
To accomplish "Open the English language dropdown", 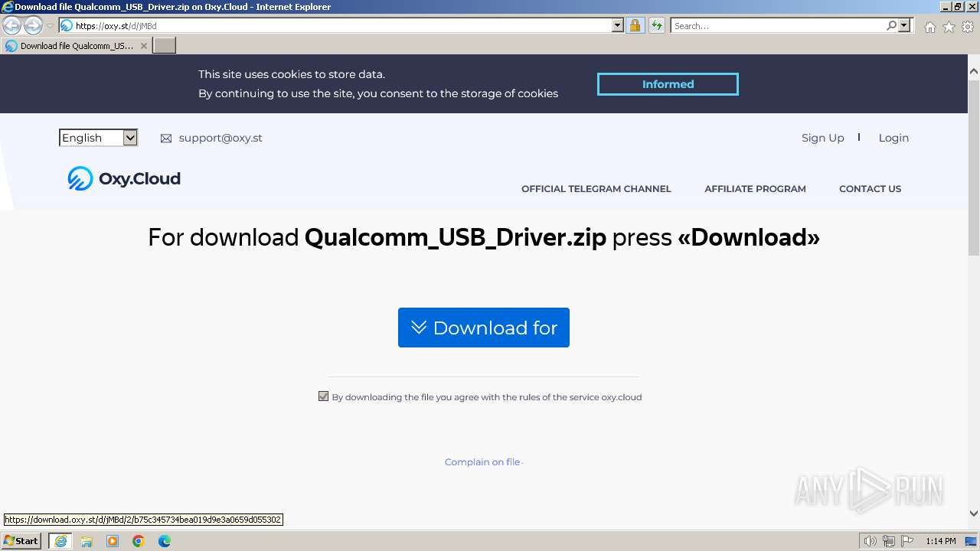I will point(98,138).
